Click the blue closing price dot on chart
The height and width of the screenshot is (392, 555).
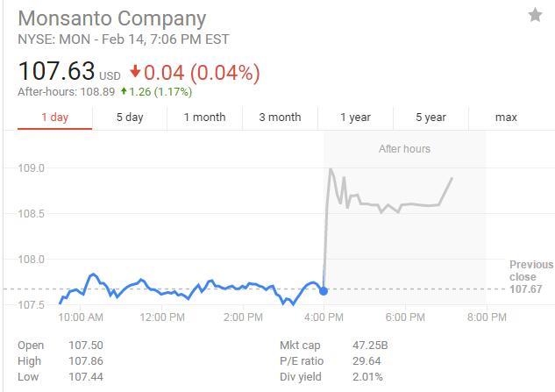pyautogui.click(x=324, y=290)
